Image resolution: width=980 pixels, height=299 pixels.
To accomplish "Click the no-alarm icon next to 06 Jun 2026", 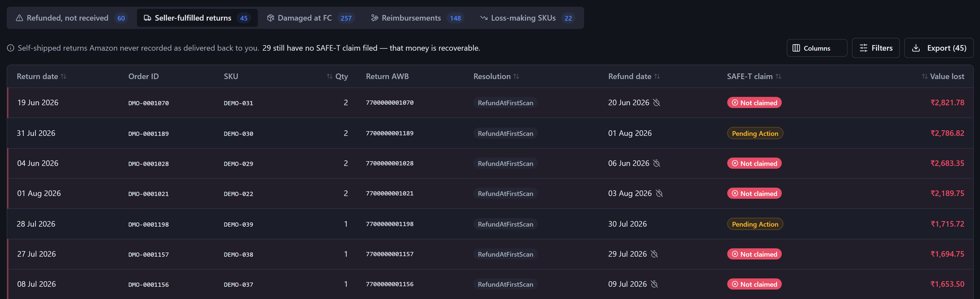I will pos(656,163).
